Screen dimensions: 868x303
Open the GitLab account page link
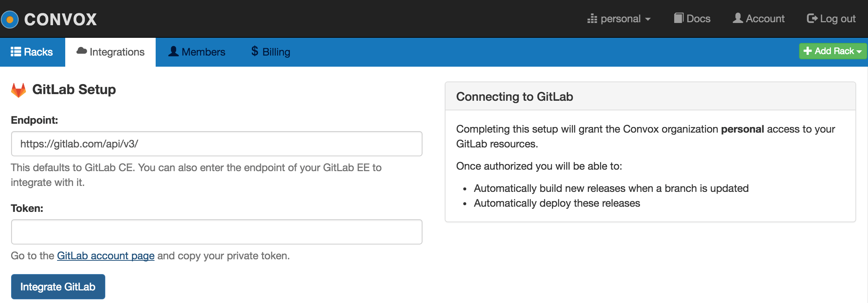(x=106, y=256)
